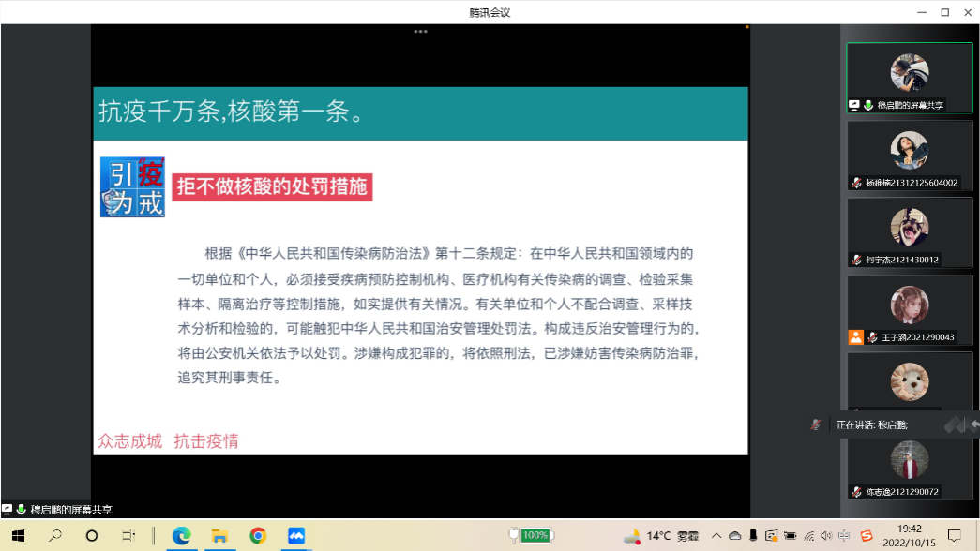Open the Windows Start menu
This screenshot has width=980, height=551.
coord(17,536)
